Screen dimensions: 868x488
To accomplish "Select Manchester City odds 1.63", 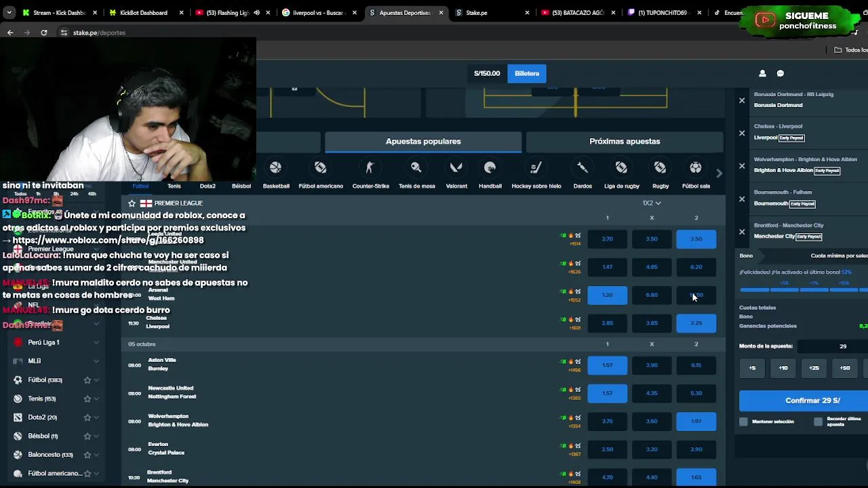I will click(696, 477).
